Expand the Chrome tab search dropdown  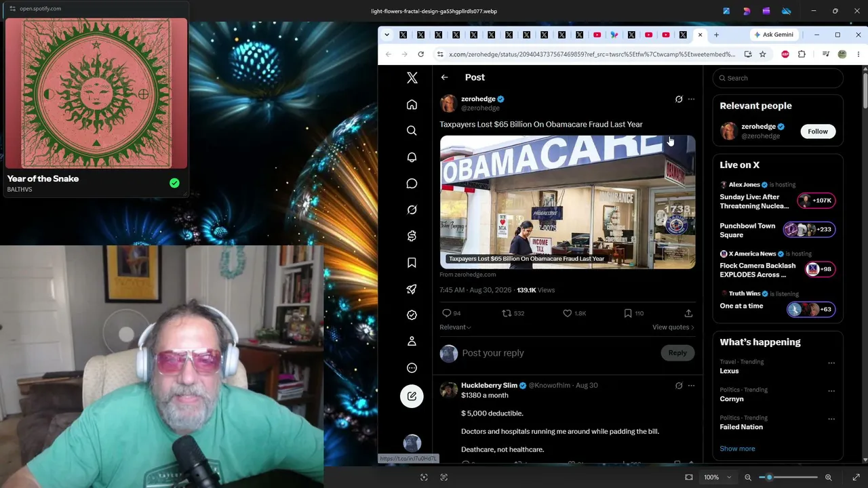[x=387, y=35]
